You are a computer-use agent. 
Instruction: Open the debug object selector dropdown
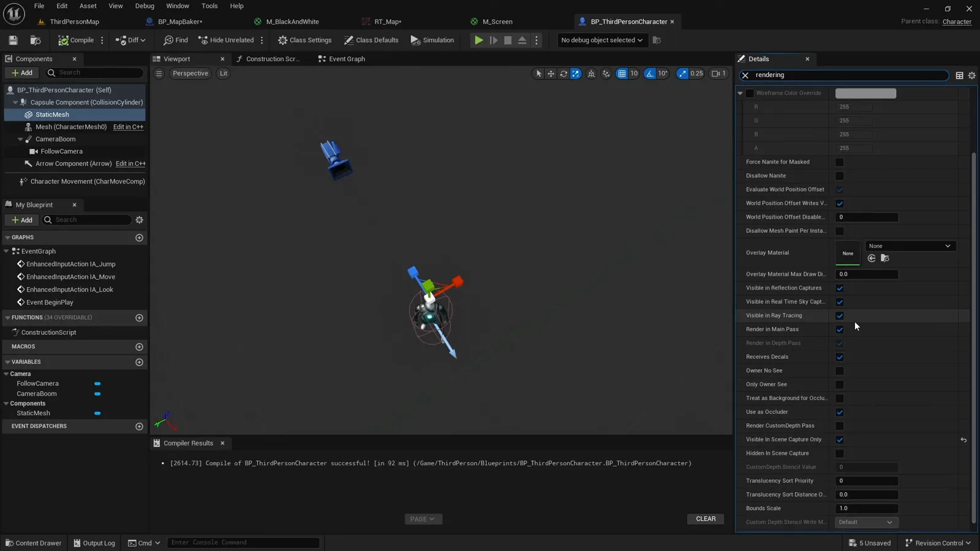click(601, 40)
